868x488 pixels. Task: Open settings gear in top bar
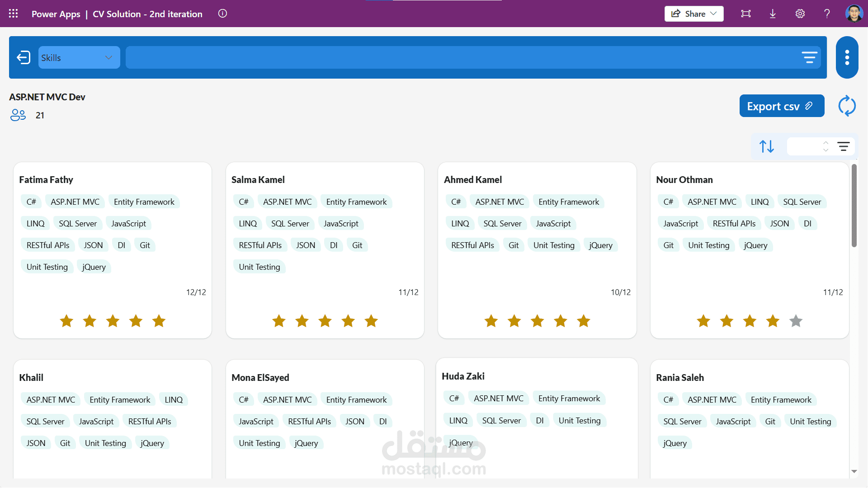pos(800,14)
